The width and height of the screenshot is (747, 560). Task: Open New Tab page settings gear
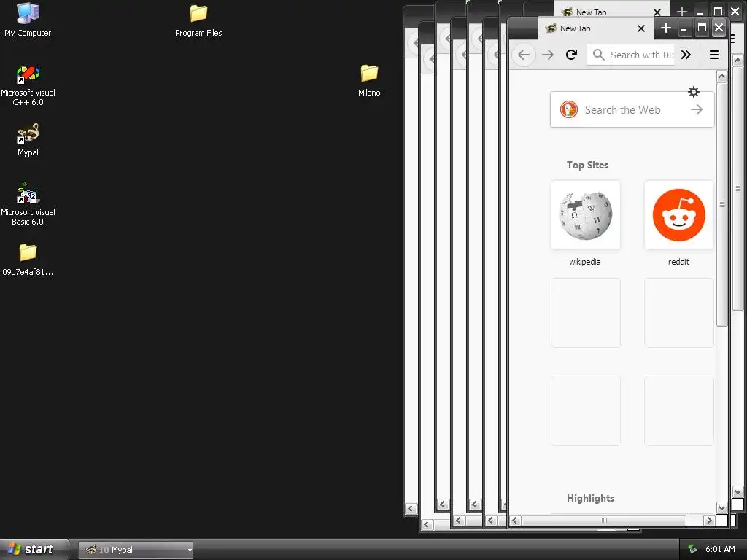(694, 91)
